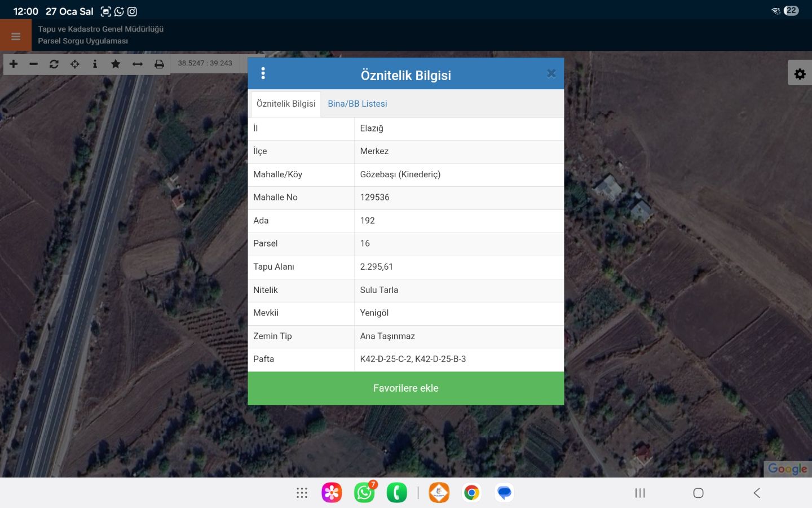Click the refresh map icon

tap(54, 64)
